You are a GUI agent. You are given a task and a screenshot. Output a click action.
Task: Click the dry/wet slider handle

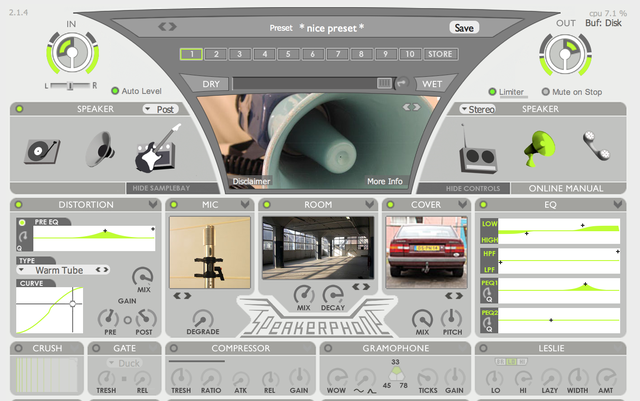pyautogui.click(x=384, y=83)
